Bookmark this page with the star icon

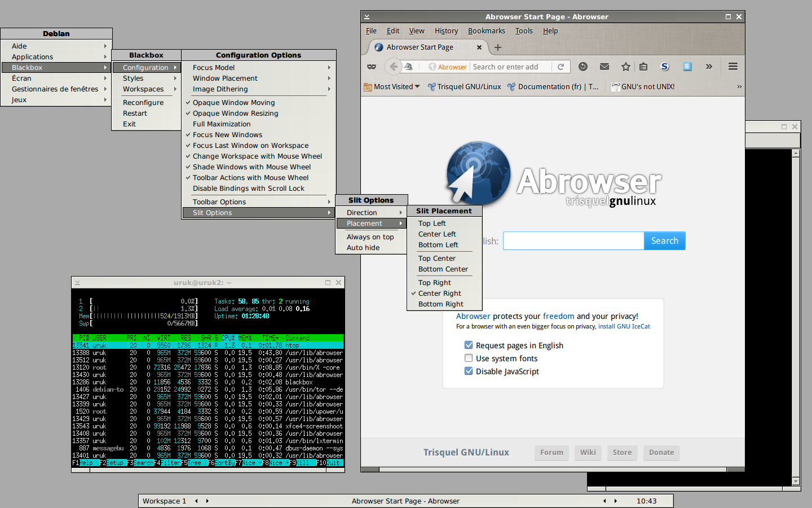click(x=626, y=67)
